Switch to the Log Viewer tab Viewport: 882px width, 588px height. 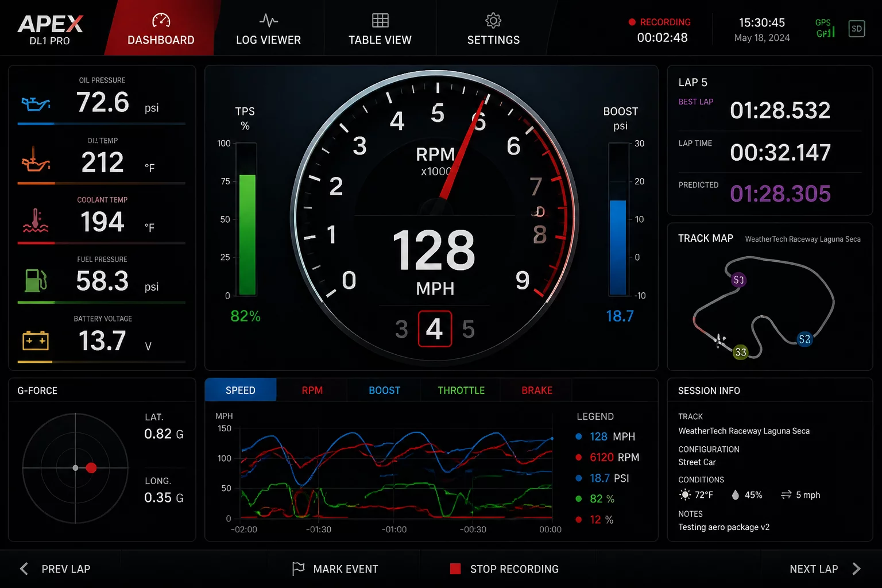pyautogui.click(x=268, y=29)
